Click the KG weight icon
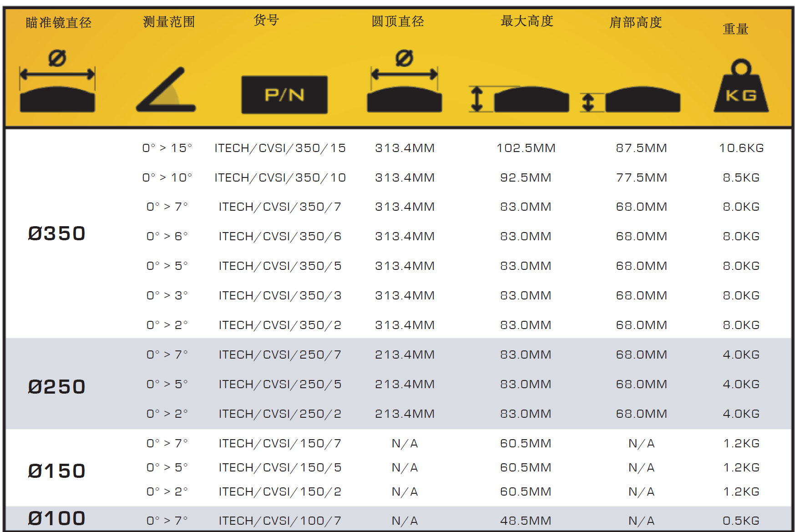 tap(741, 86)
